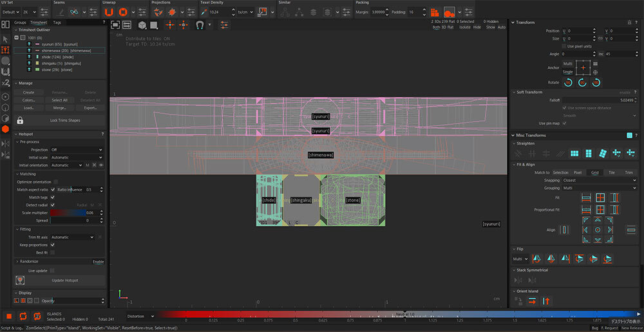Click the Falloff value field
This screenshot has width=644, height=332.
coord(599,100)
